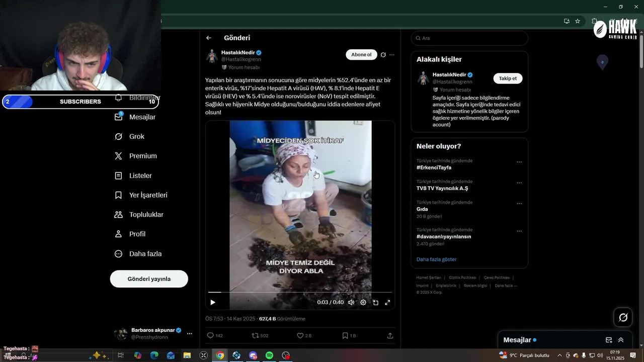Open Profil page in sidebar
Screen dimensions: 644x362
click(130, 234)
